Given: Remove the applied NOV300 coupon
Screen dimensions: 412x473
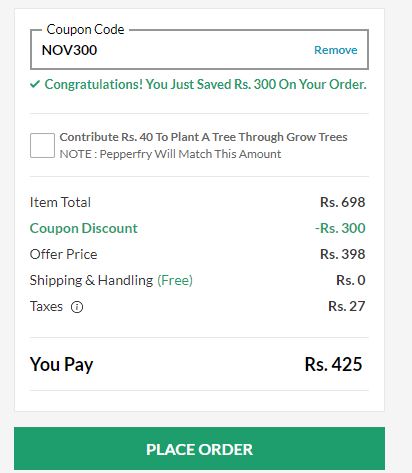Looking at the screenshot, I should 336,50.
